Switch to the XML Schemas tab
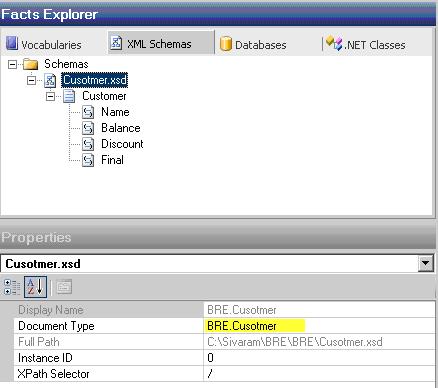438x388 pixels. [161, 43]
